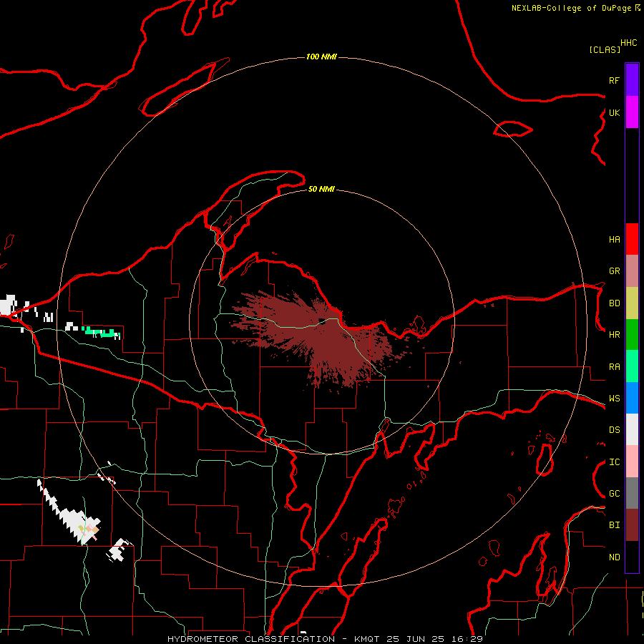This screenshot has height=644, width=644.
Task: Click the green rain echo patch
Action: [101, 332]
